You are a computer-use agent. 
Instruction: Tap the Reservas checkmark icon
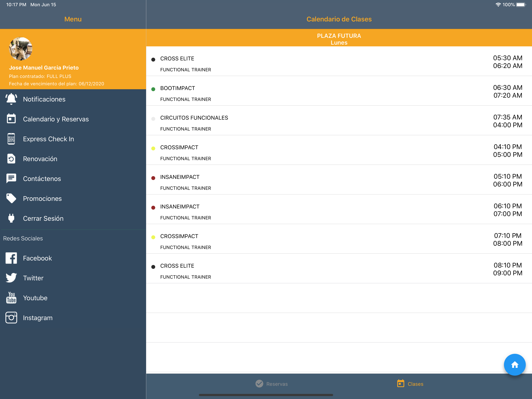tap(259, 384)
